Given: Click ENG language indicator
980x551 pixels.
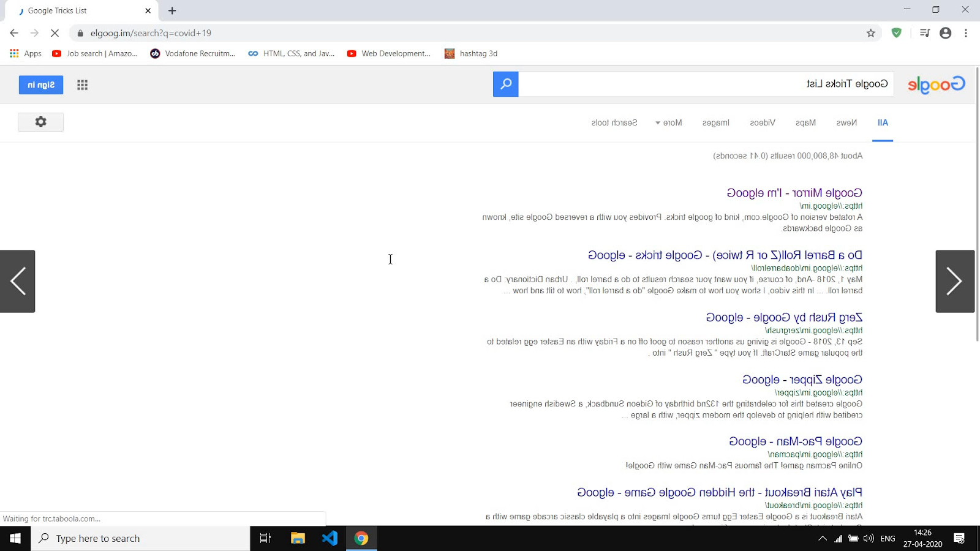Looking at the screenshot, I should (888, 539).
